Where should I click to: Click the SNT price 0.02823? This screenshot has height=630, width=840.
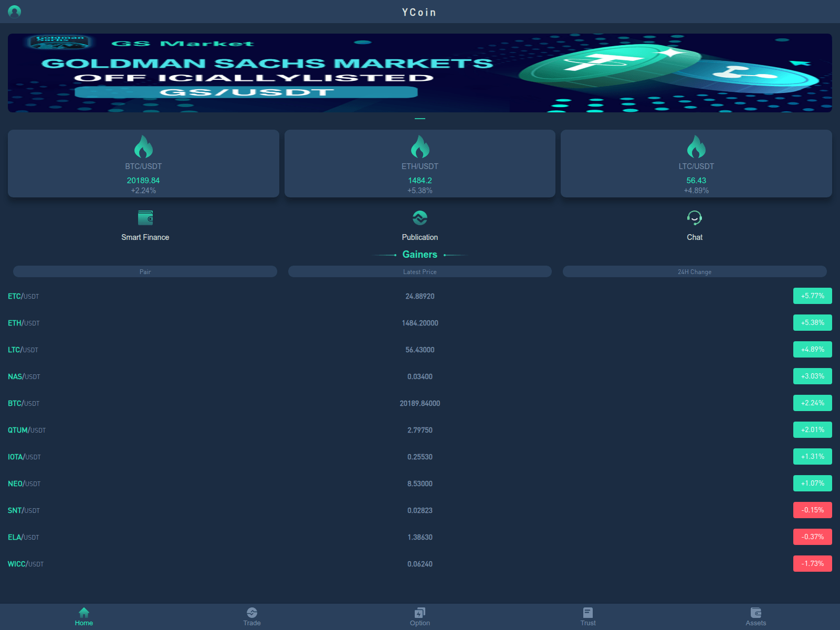(420, 510)
